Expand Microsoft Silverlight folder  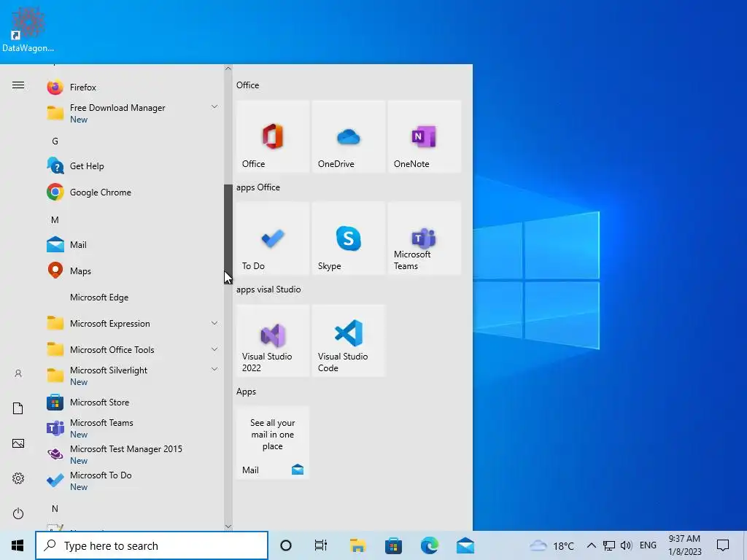pyautogui.click(x=132, y=376)
